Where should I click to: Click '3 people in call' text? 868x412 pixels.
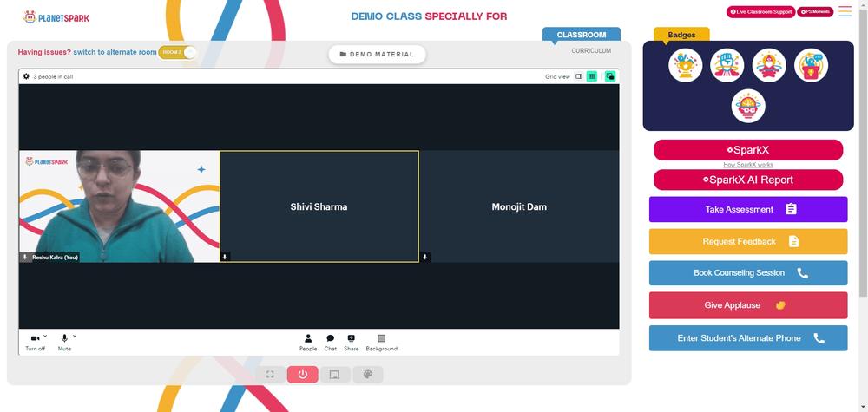tap(53, 77)
